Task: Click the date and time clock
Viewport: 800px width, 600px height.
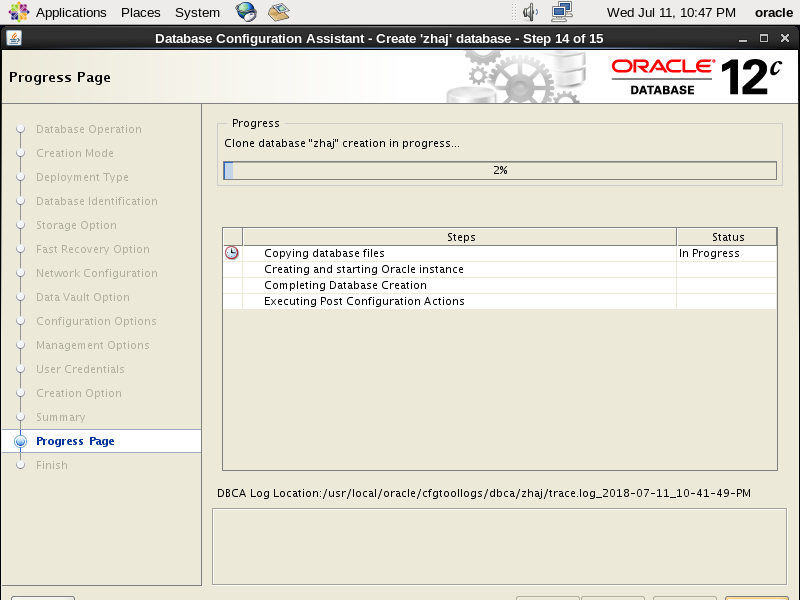Action: coord(671,12)
